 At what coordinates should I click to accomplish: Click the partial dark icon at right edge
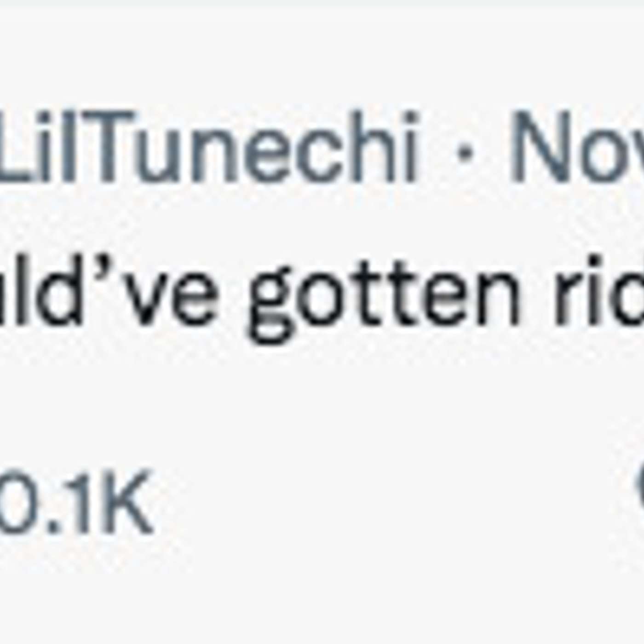(x=639, y=488)
